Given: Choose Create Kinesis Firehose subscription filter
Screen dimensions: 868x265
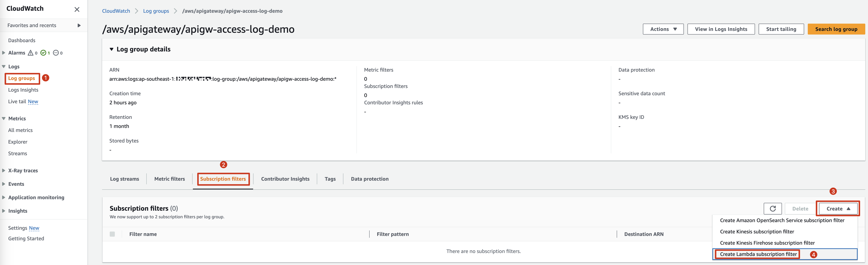Looking at the screenshot, I should (785, 243).
